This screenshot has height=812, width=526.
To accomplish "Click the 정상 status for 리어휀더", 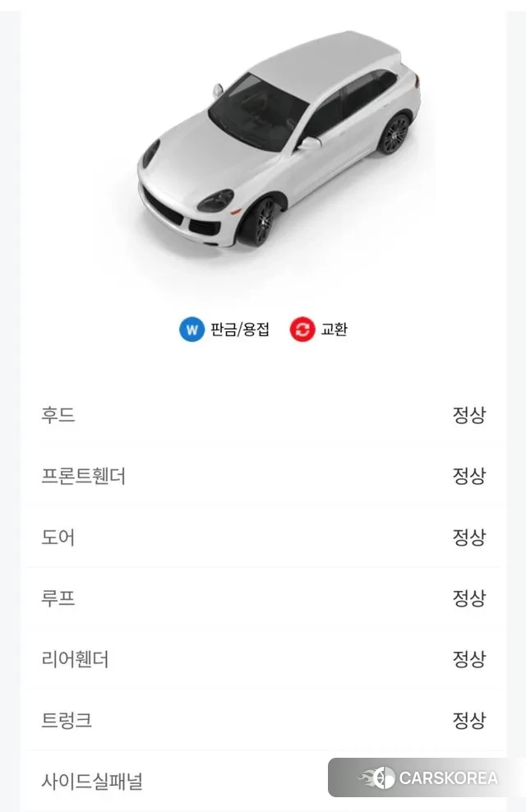I will click(x=468, y=659).
